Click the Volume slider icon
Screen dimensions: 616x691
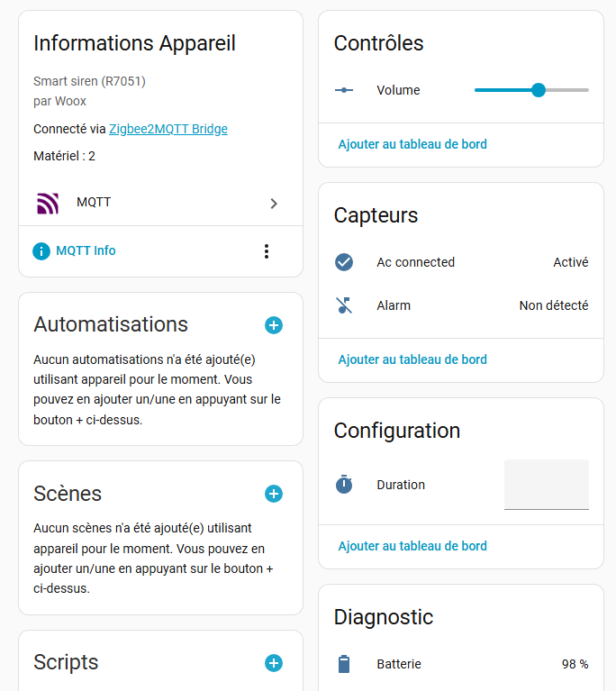[x=344, y=90]
